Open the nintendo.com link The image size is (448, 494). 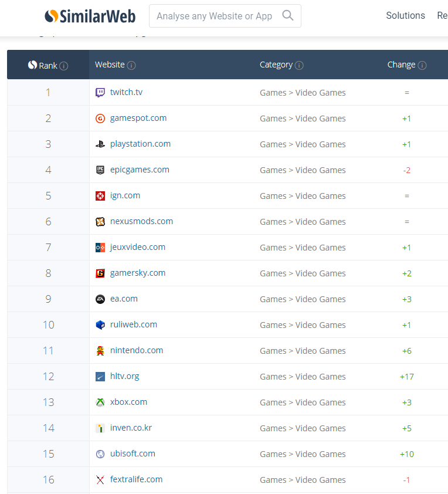(x=136, y=351)
